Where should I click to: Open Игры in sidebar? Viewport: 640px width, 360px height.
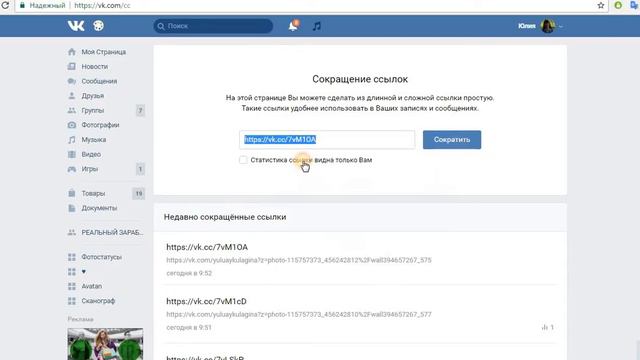[90, 169]
